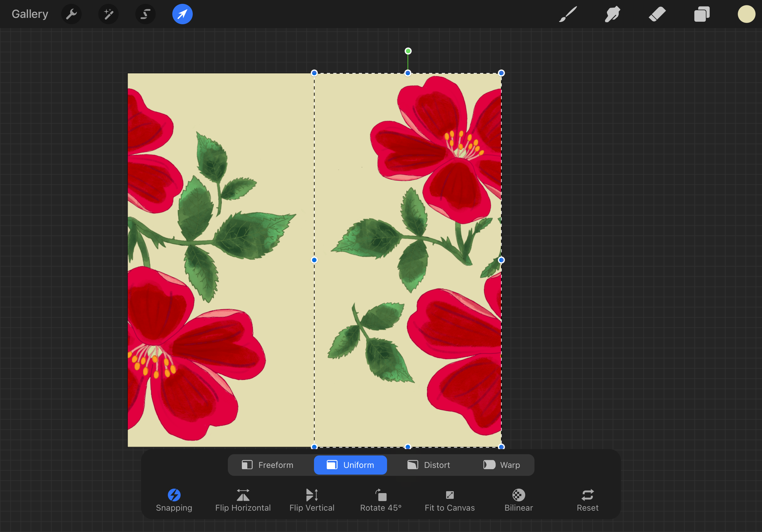Image resolution: width=762 pixels, height=532 pixels.
Task: Flip the selection vertically
Action: [312, 500]
